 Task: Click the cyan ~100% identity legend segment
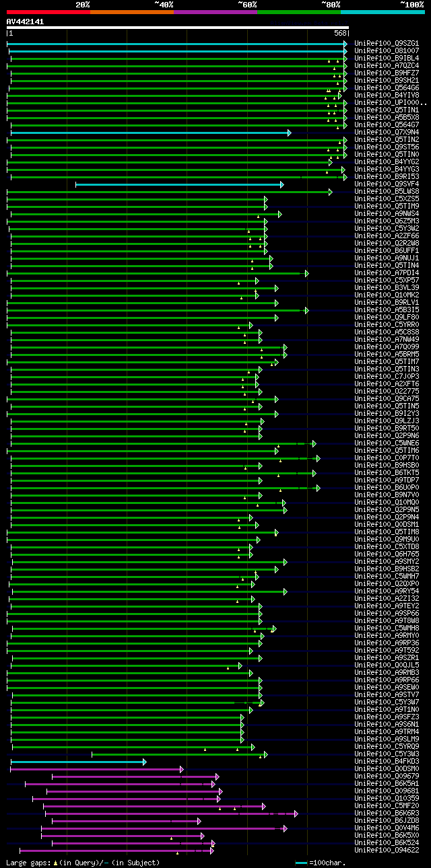point(383,12)
